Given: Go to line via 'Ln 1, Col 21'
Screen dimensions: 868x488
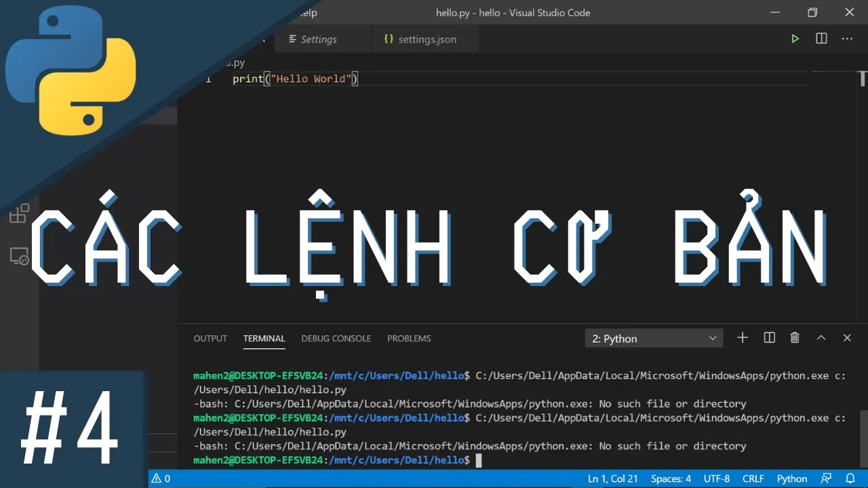Looking at the screenshot, I should [x=613, y=479].
